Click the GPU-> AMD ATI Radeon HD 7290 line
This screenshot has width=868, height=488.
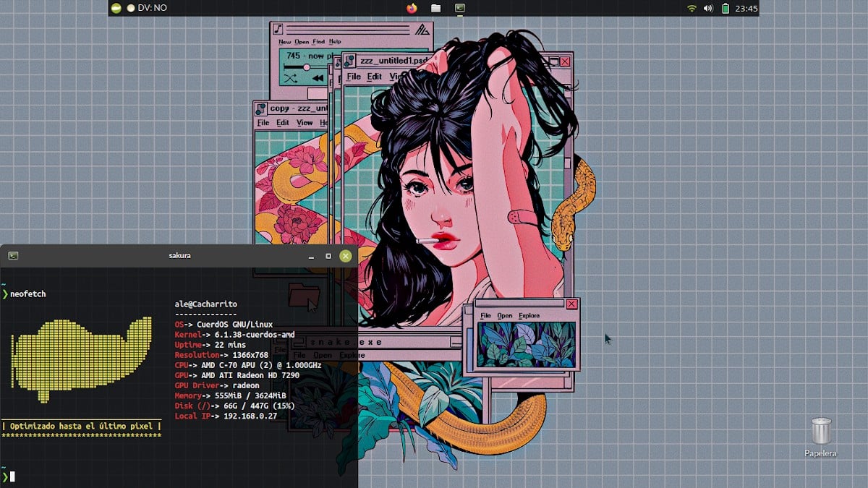[x=237, y=375]
